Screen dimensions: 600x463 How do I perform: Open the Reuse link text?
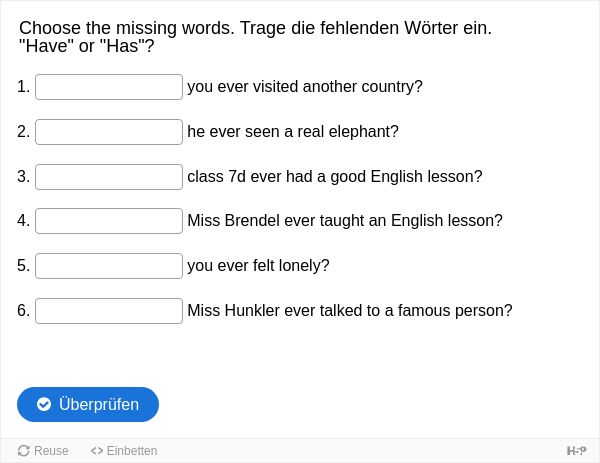coord(51,451)
